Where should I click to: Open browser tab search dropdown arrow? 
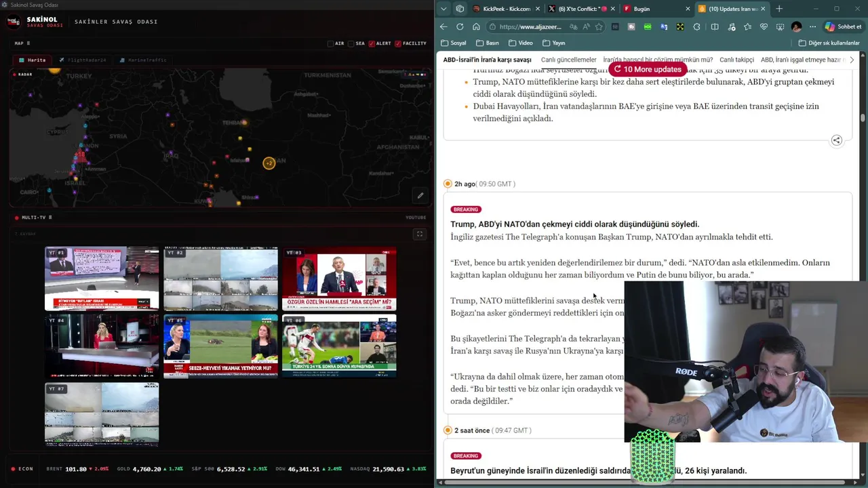(x=443, y=9)
